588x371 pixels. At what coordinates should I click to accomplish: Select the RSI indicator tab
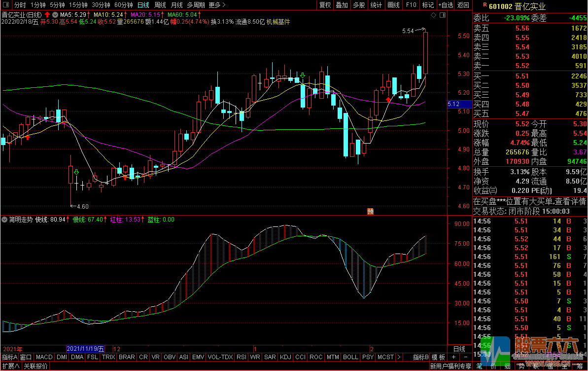pyautogui.click(x=242, y=357)
